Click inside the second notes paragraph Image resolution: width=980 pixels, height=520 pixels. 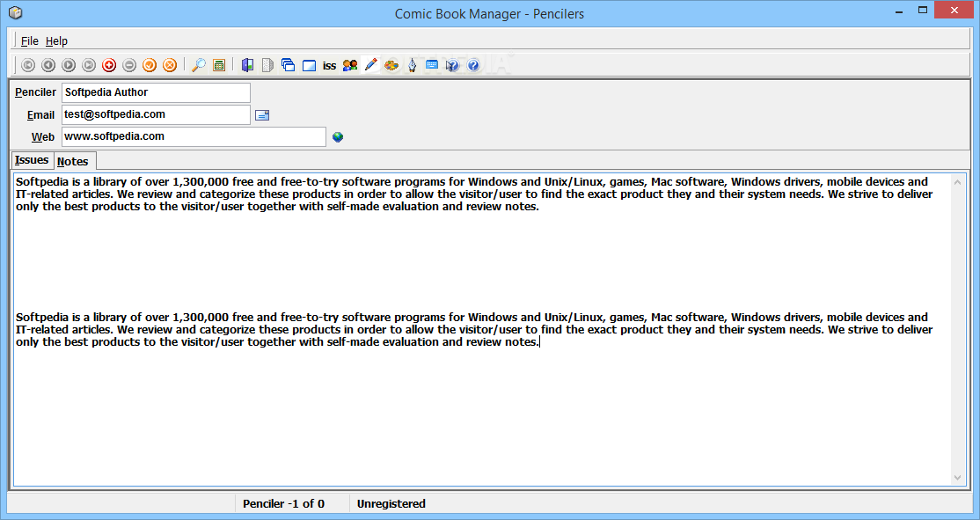[x=474, y=329]
